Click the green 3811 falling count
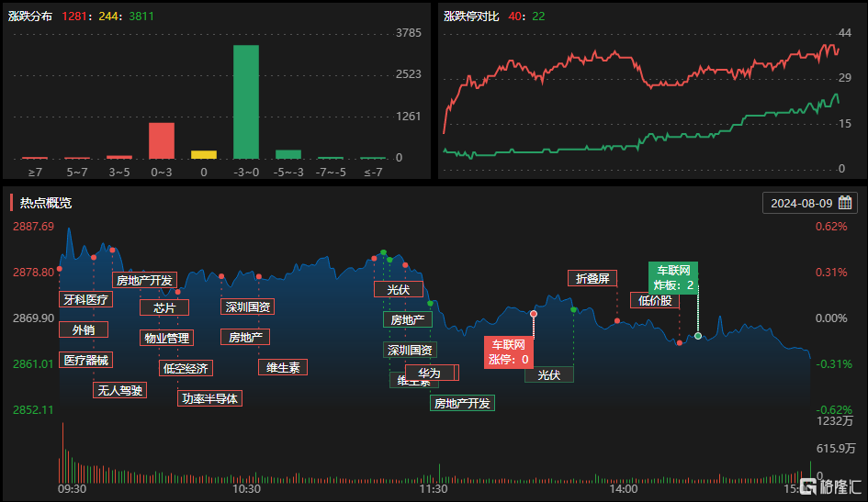The height and width of the screenshot is (502, 868). coord(141,16)
